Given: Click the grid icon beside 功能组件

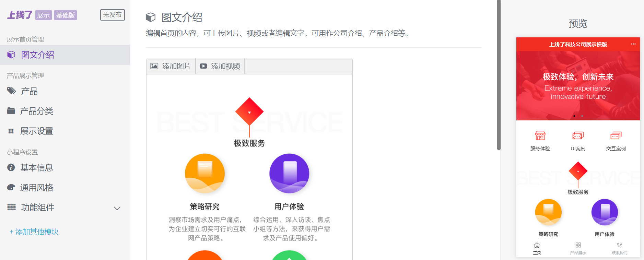Looking at the screenshot, I should [12, 207].
